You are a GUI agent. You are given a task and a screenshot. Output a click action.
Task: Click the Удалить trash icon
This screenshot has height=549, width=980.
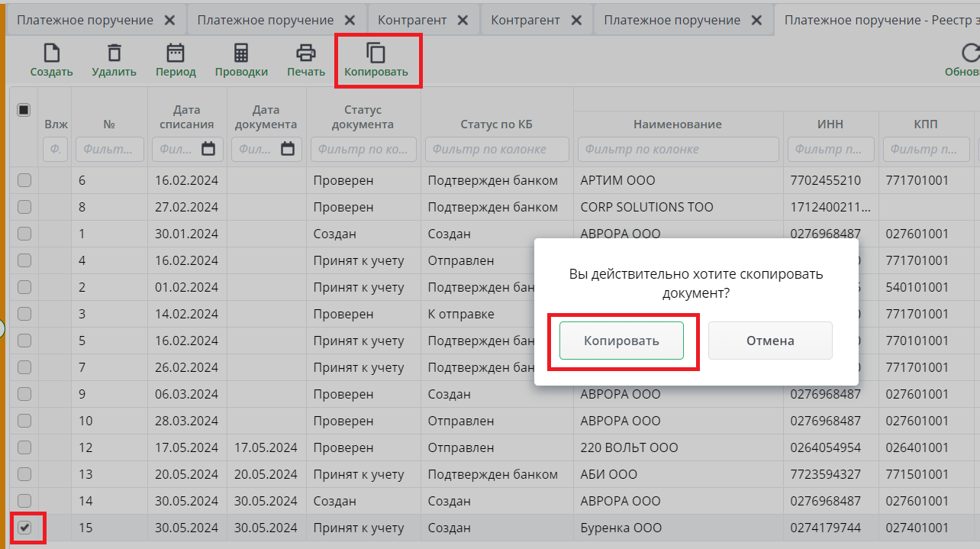114,53
